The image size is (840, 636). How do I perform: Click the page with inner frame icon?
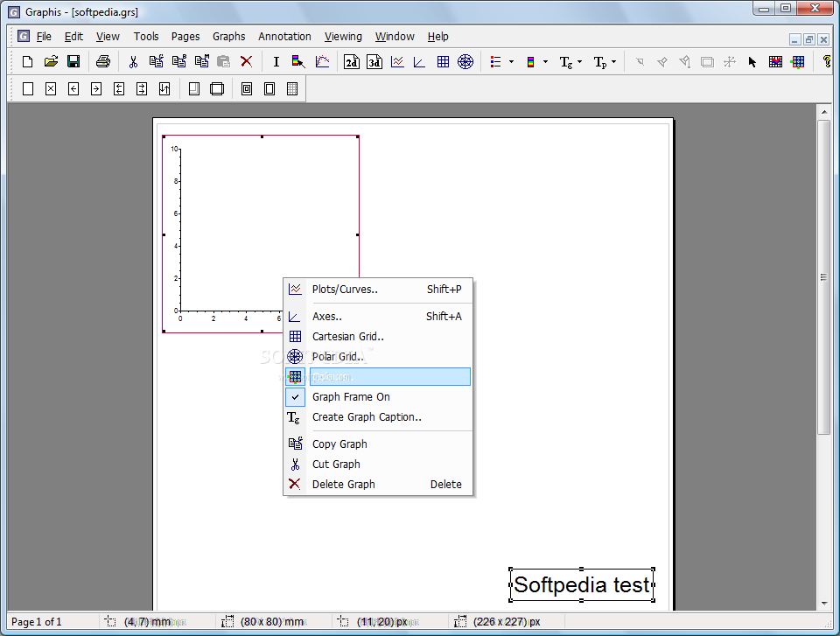(269, 89)
